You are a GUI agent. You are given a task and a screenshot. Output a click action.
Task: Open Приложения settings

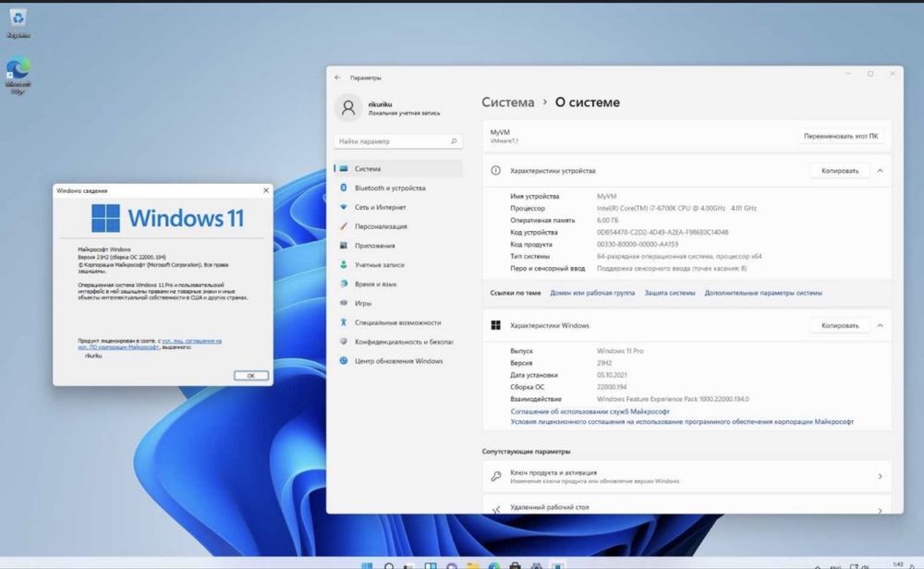click(398, 246)
